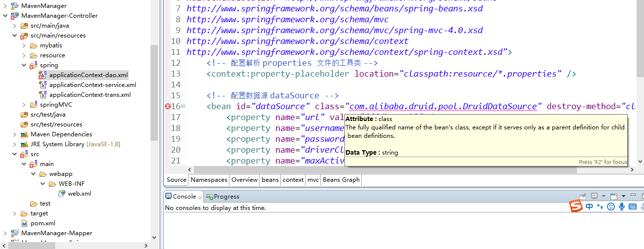Click the Display Selected Console monitor icon
The width and height of the screenshot is (644, 249).
pos(594,196)
